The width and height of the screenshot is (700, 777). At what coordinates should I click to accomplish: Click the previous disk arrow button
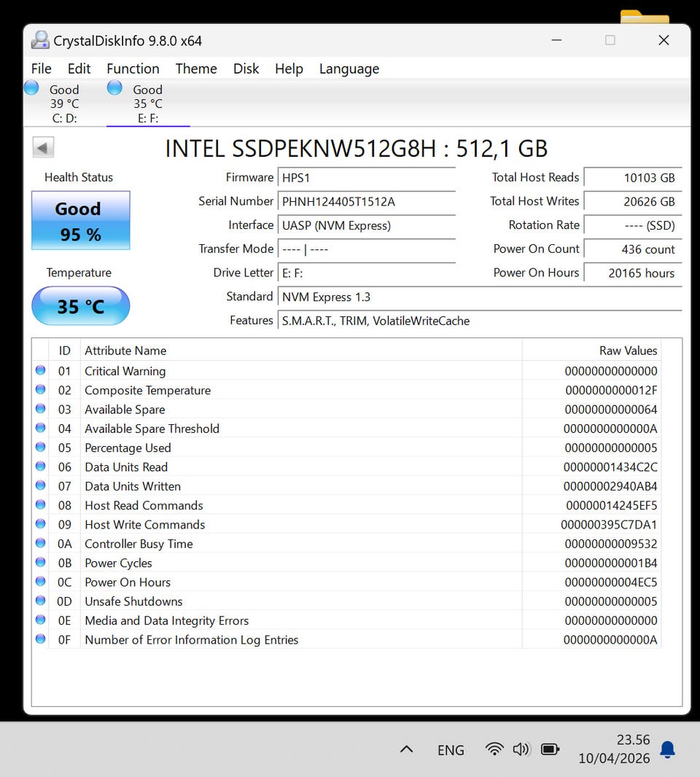coord(43,148)
